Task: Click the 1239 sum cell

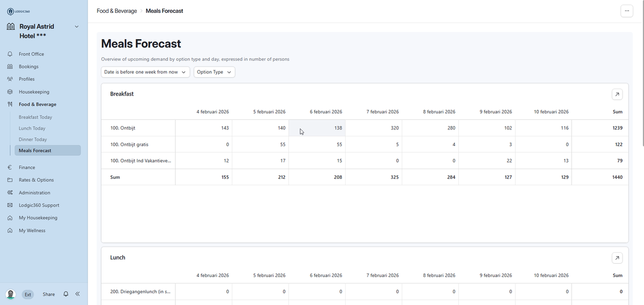Action: tap(600, 128)
